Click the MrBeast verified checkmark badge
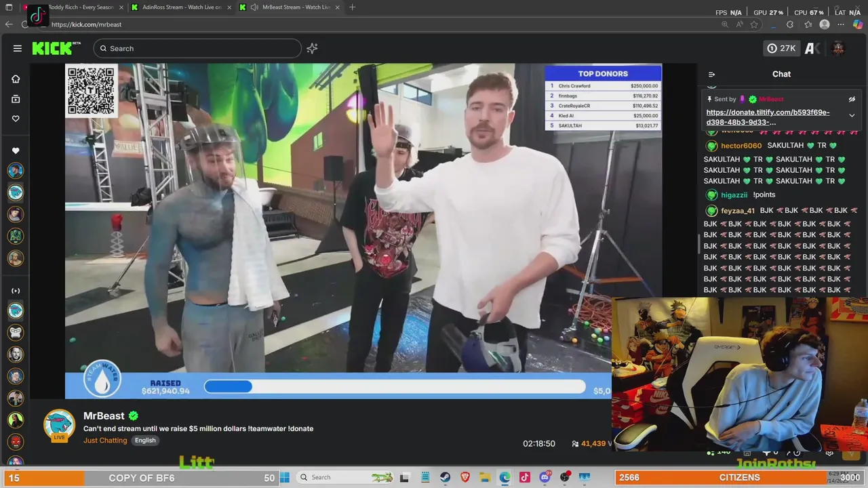 (134, 415)
